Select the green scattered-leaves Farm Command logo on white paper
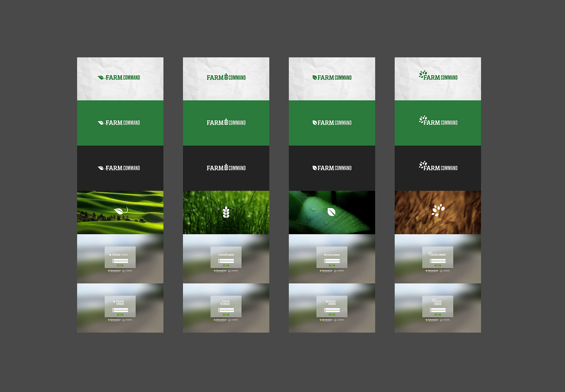The image size is (565, 392). 438,75
